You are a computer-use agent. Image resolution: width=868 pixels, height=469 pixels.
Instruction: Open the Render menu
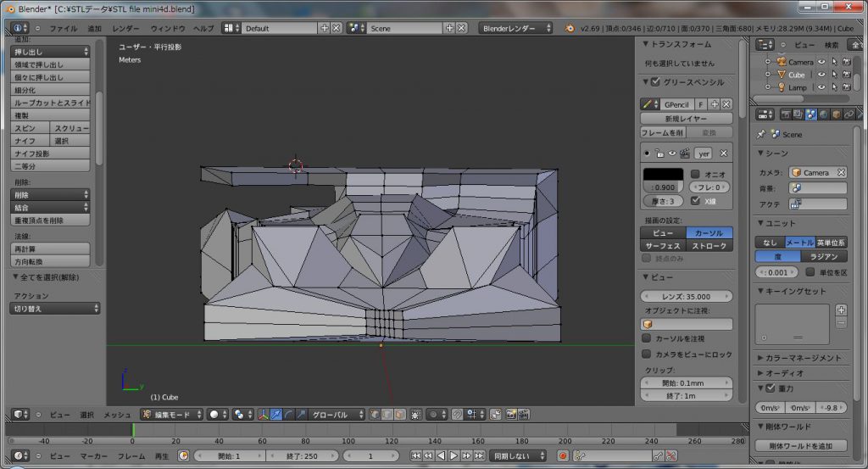pyautogui.click(x=125, y=28)
